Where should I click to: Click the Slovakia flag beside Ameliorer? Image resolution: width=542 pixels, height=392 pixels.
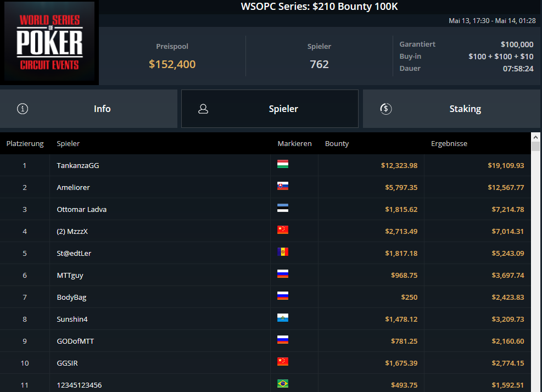[x=283, y=186]
